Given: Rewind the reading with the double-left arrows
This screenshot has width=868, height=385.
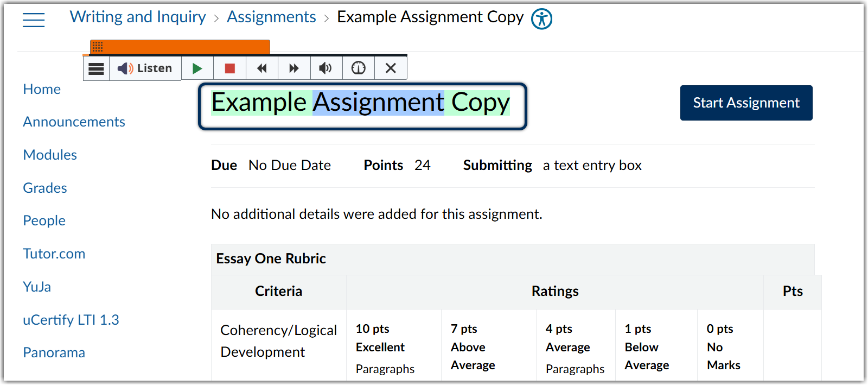Looking at the screenshot, I should (262, 68).
